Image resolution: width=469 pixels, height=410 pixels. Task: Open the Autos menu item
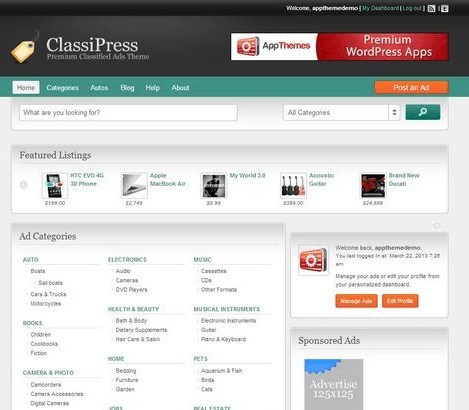click(99, 88)
